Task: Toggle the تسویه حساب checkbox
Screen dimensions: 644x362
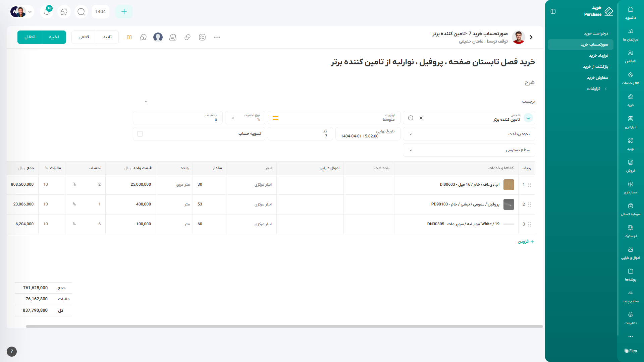Action: 140,134
